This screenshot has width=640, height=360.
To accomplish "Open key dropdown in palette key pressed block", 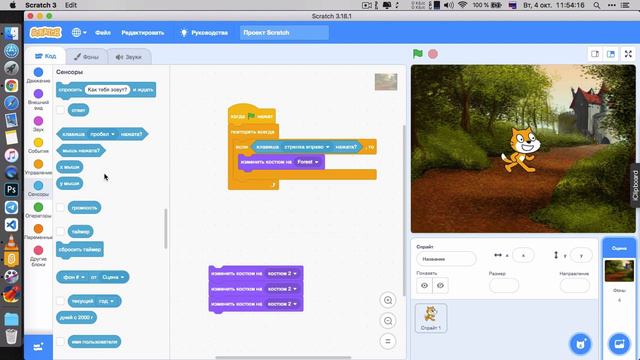I will point(102,134).
